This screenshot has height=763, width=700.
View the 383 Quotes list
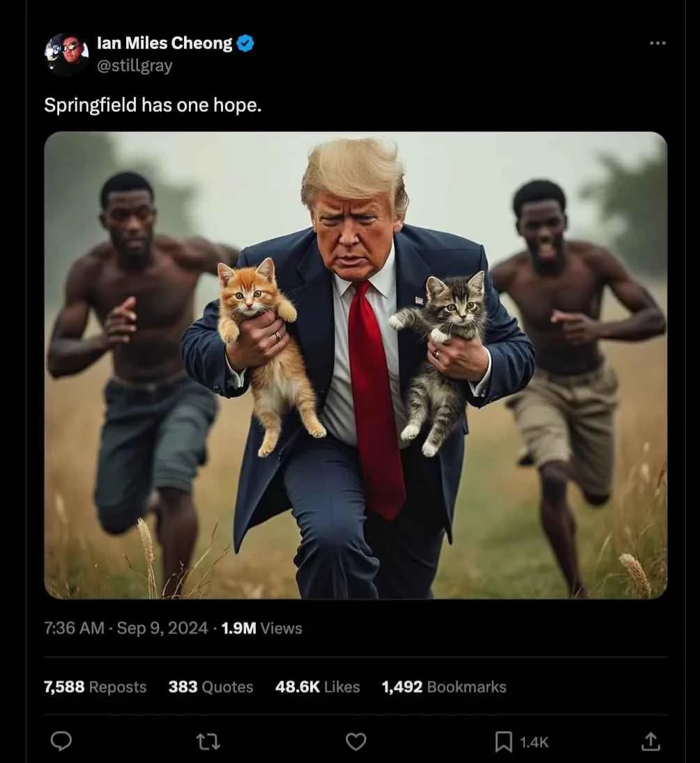click(211, 686)
